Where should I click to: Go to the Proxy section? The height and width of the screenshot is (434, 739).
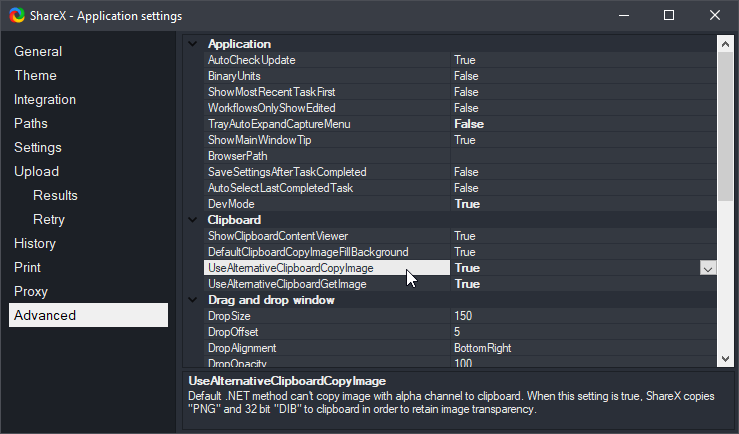coord(31,292)
